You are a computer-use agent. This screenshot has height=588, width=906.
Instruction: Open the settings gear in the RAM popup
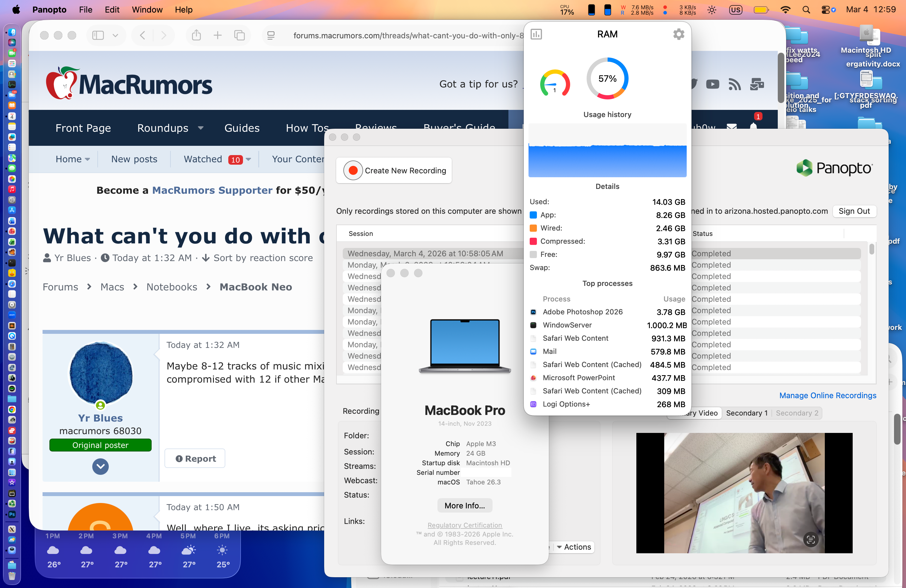pyautogui.click(x=678, y=34)
